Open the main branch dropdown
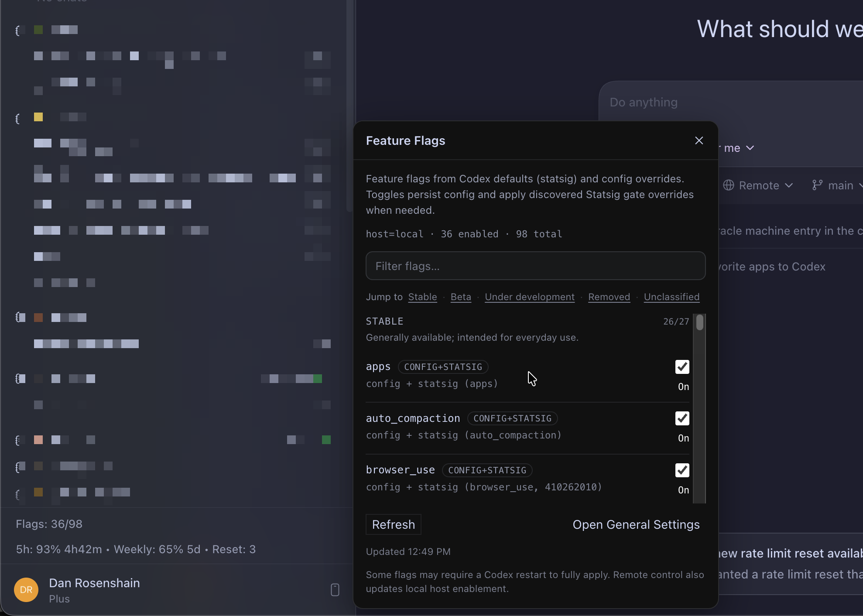The width and height of the screenshot is (863, 616). click(x=837, y=185)
